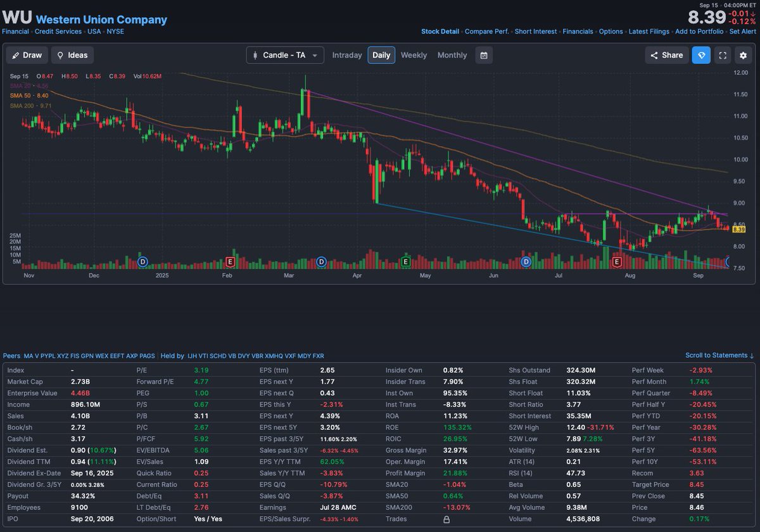760x532 pixels.
Task: Open peer ticker AXP
Action: coord(132,356)
